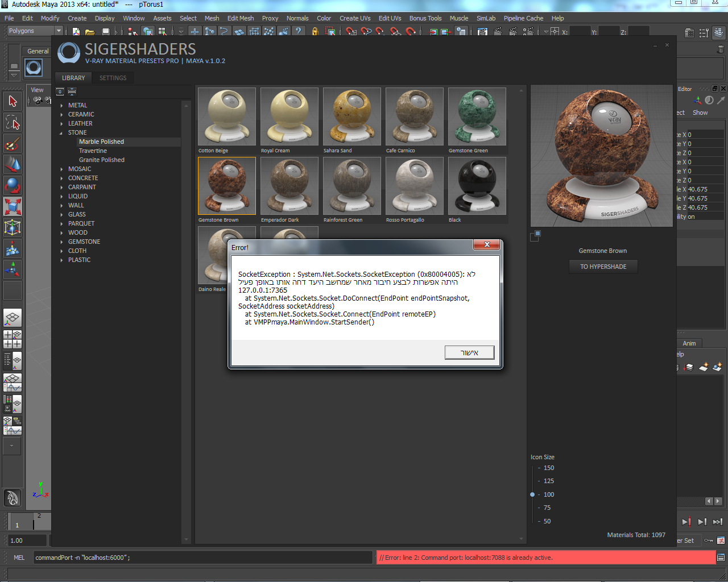Collapse the STONE category
The width and height of the screenshot is (728, 582).
click(61, 133)
